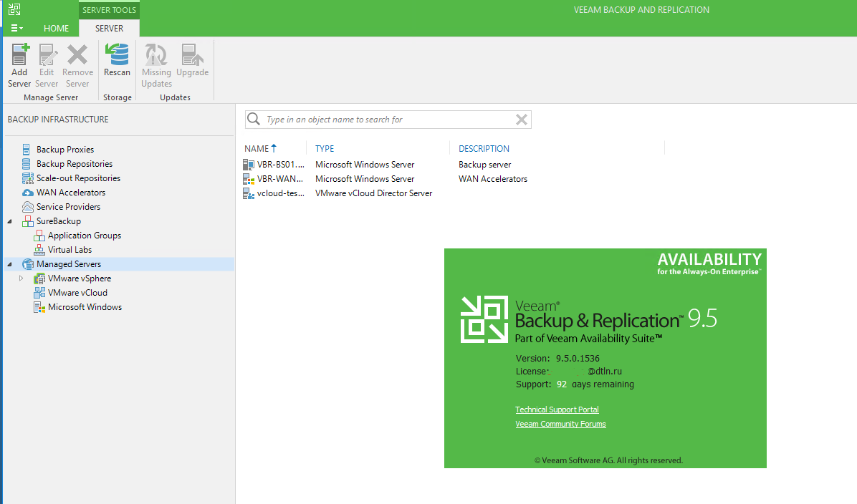Open the Veeam Community Forums link
This screenshot has width=857, height=504.
561,424
